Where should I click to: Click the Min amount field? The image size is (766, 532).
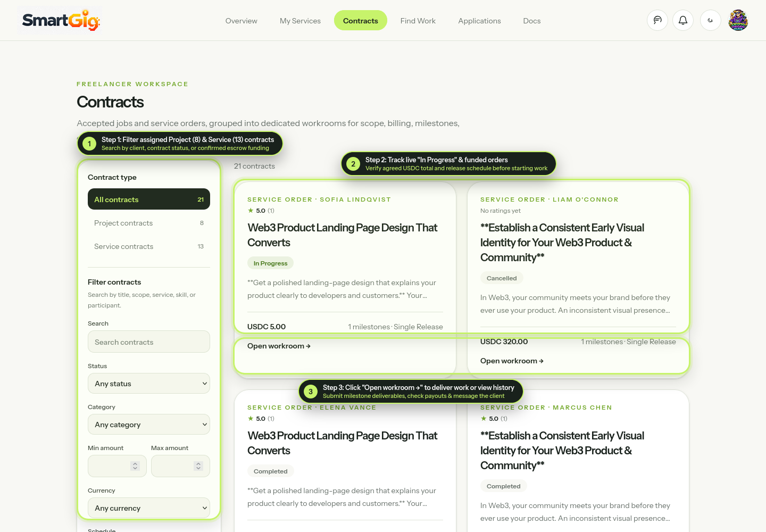click(x=117, y=466)
